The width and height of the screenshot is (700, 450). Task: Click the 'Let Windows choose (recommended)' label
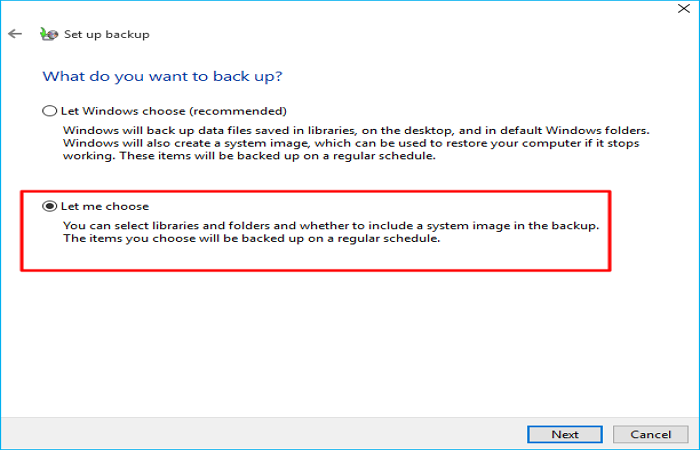173,111
